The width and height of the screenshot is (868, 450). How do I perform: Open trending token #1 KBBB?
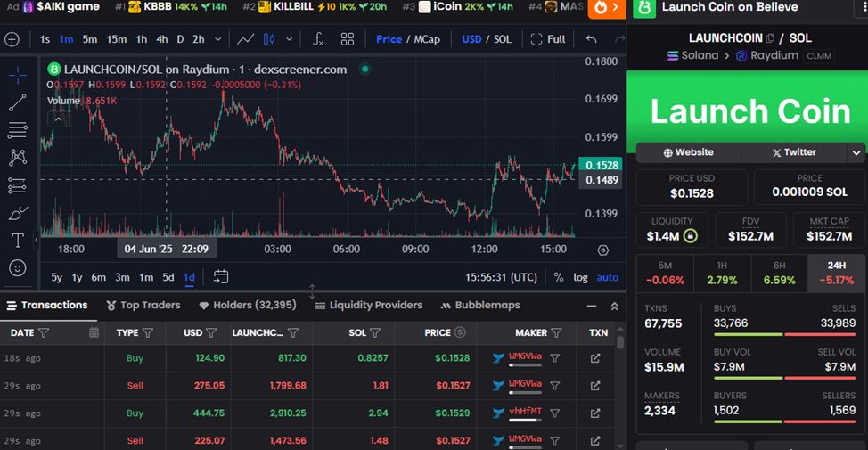171,7
